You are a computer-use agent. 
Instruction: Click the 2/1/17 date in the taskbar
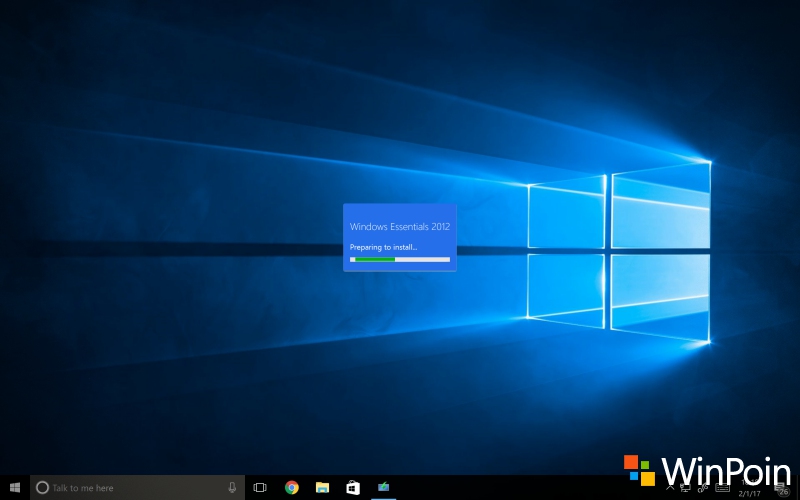coord(749,493)
